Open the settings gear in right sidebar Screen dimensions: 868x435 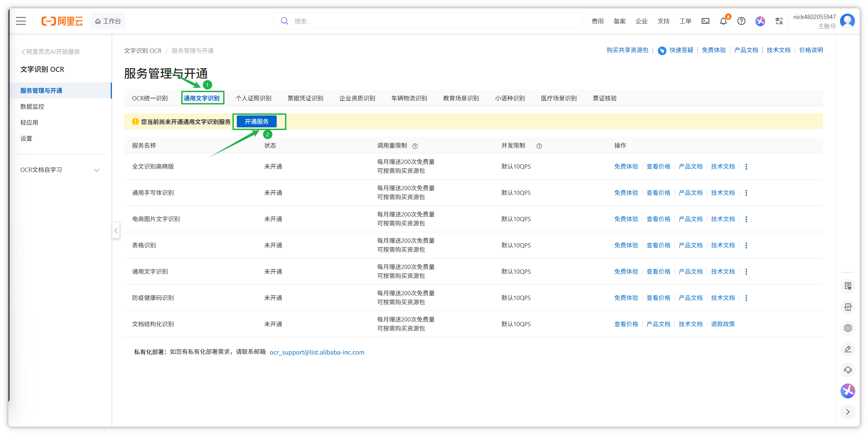(x=848, y=328)
